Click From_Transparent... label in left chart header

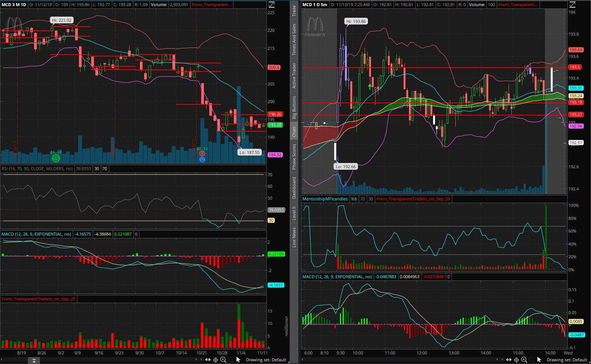(x=212, y=5)
